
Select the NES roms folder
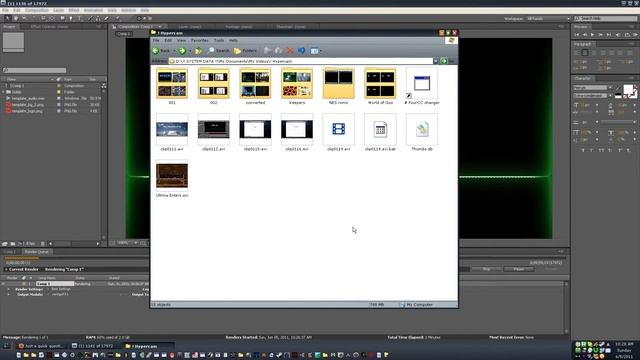click(x=338, y=84)
